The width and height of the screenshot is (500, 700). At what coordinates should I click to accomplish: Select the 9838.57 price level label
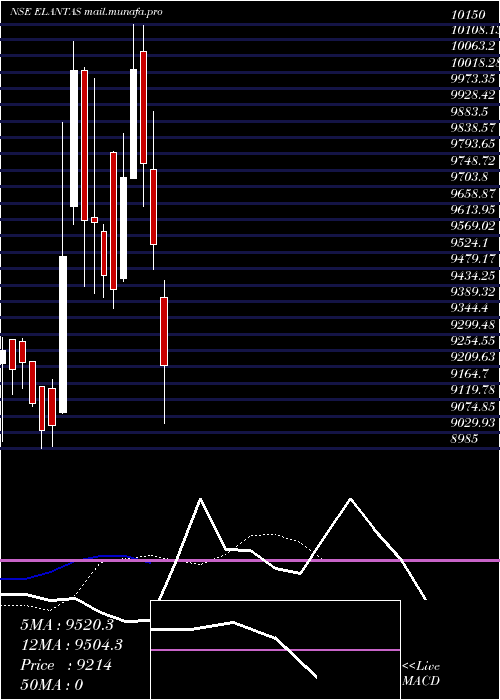coord(473,127)
